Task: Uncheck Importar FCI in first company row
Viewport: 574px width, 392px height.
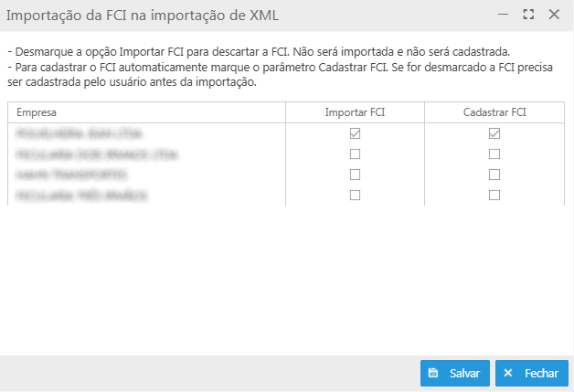Action: click(356, 133)
